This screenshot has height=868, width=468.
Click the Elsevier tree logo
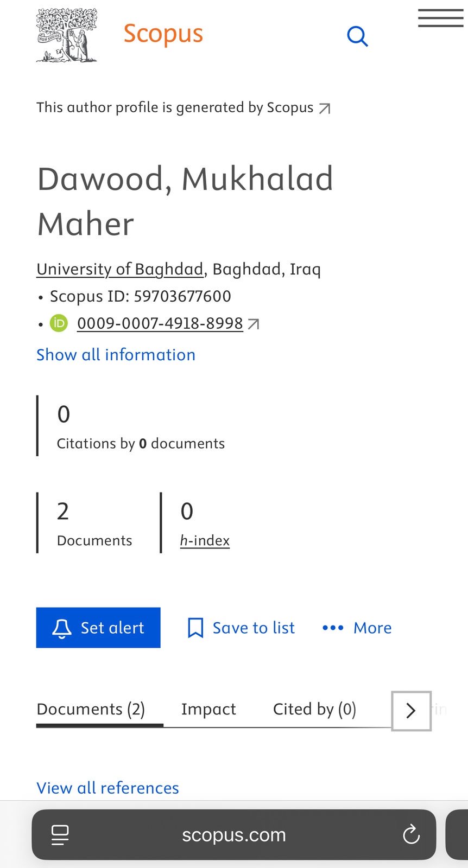pos(67,35)
